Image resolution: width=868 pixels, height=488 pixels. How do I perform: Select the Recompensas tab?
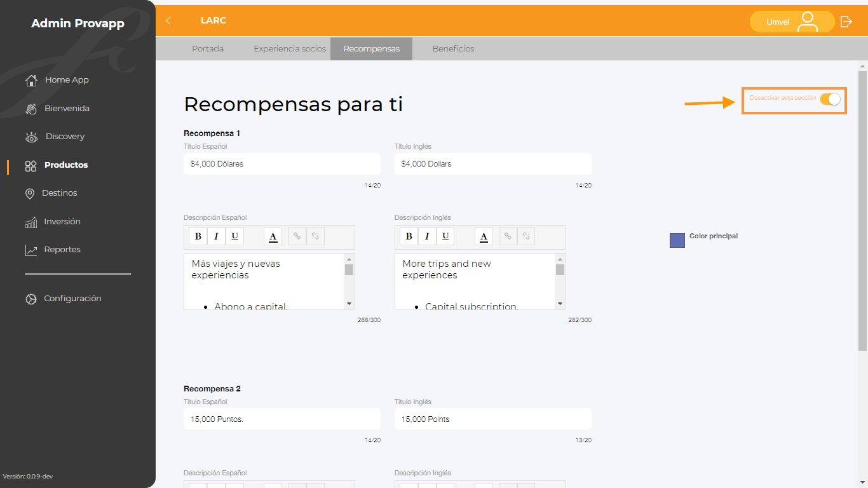point(372,49)
